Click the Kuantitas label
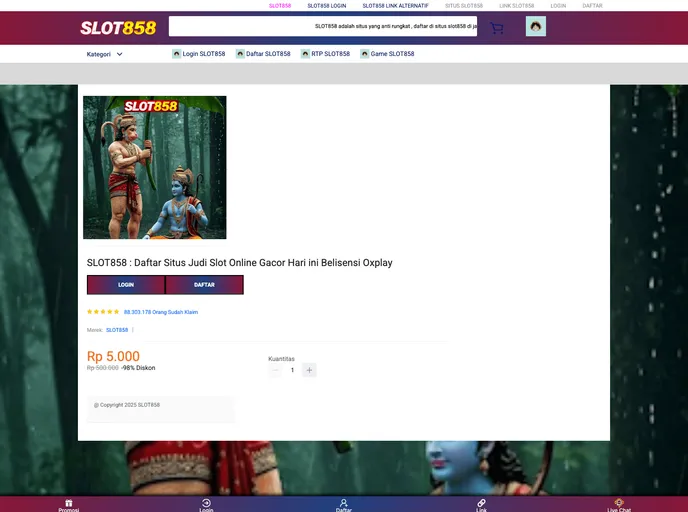This screenshot has width=688, height=512. click(x=281, y=359)
